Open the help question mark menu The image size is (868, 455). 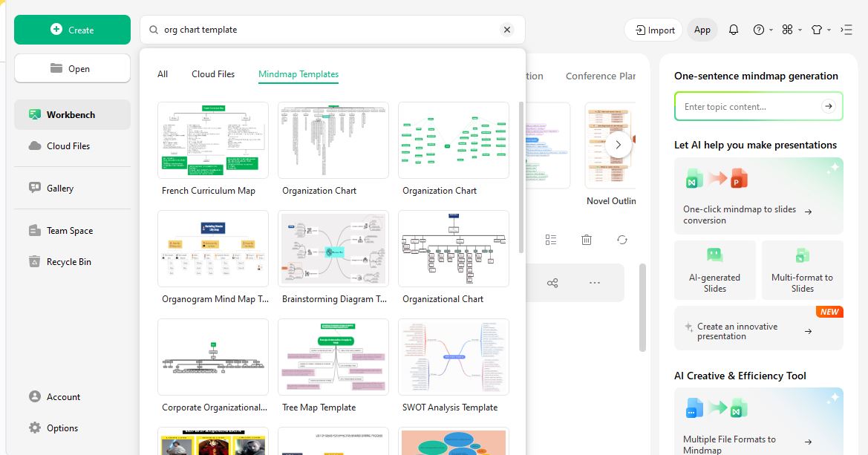pos(763,30)
